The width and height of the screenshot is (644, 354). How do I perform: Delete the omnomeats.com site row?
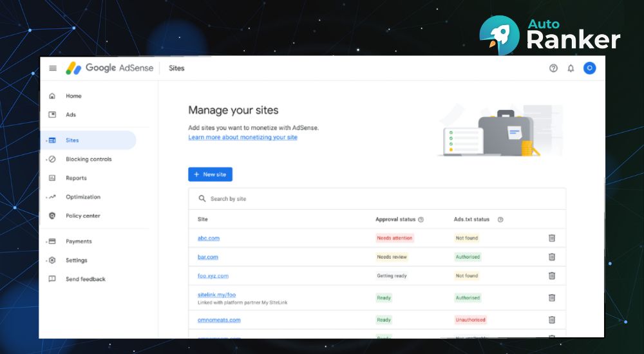coord(552,320)
